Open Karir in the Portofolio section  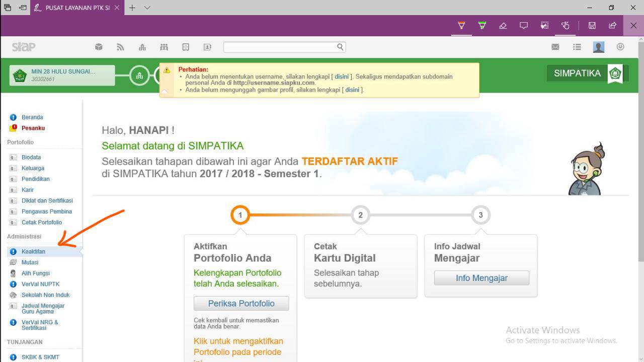[x=28, y=190]
